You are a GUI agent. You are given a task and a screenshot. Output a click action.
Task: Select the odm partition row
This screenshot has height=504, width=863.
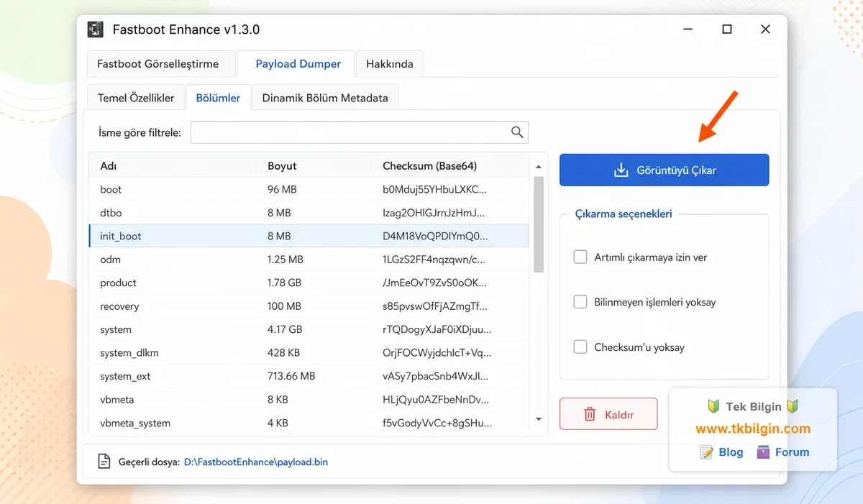309,260
